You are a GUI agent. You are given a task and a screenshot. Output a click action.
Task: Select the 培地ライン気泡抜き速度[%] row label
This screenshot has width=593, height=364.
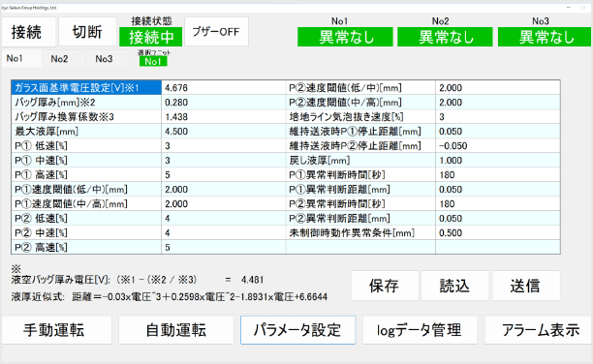360,117
